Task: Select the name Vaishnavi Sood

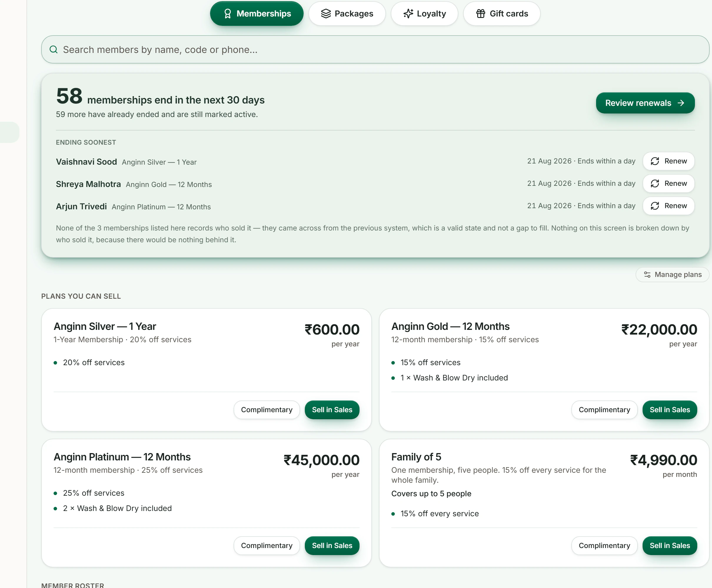Action: 86,162
